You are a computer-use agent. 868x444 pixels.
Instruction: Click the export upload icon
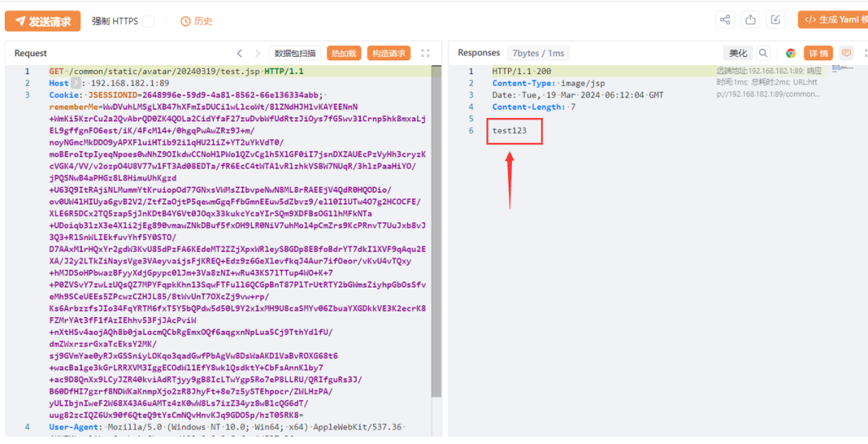750,20
